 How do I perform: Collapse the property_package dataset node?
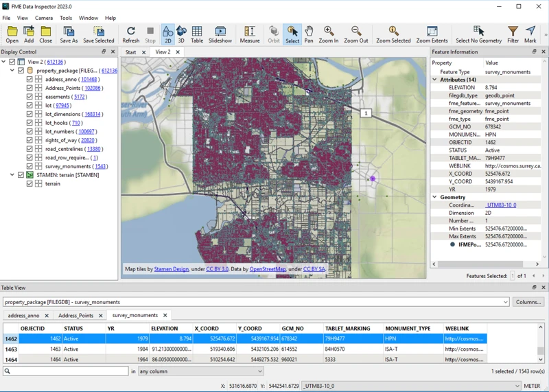(12, 71)
